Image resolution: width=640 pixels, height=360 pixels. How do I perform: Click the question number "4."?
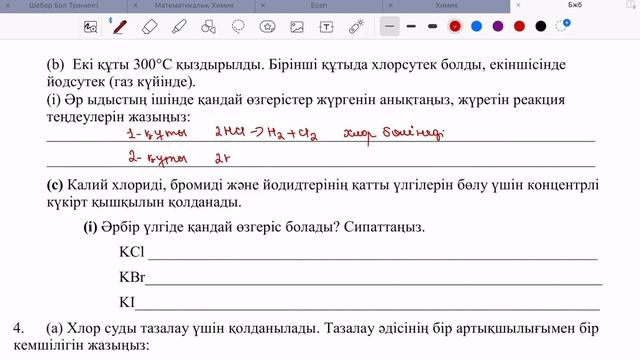[19, 328]
